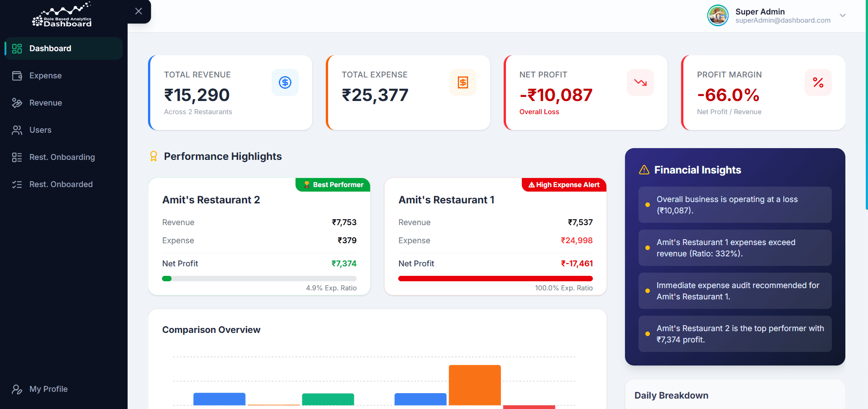The image size is (868, 409).
Task: Click the ₹-17,461 net profit amount
Action: tap(577, 264)
